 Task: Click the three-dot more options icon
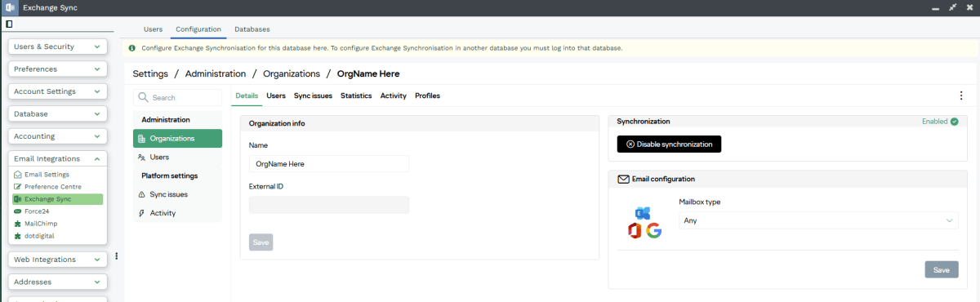pyautogui.click(x=960, y=96)
